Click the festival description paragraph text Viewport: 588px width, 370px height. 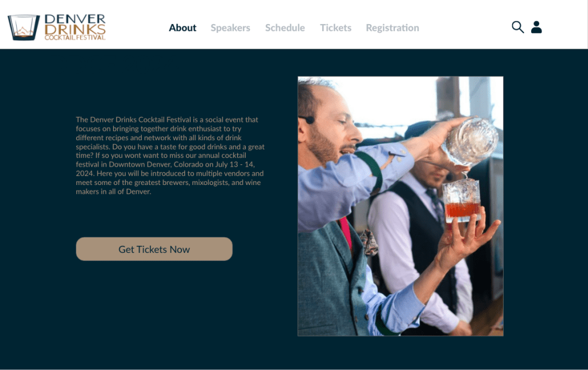point(170,155)
